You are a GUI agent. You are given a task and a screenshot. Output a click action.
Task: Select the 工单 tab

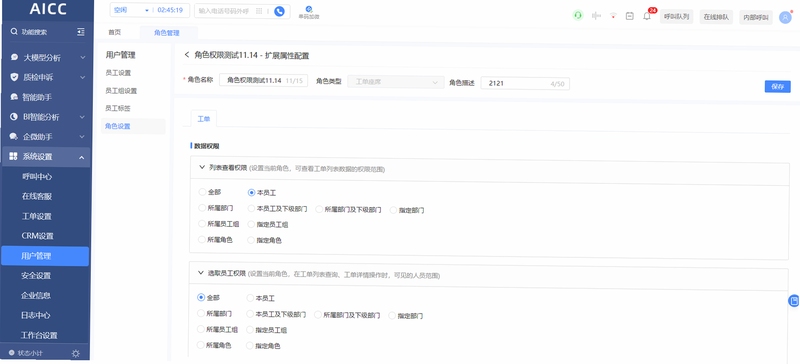click(x=204, y=118)
